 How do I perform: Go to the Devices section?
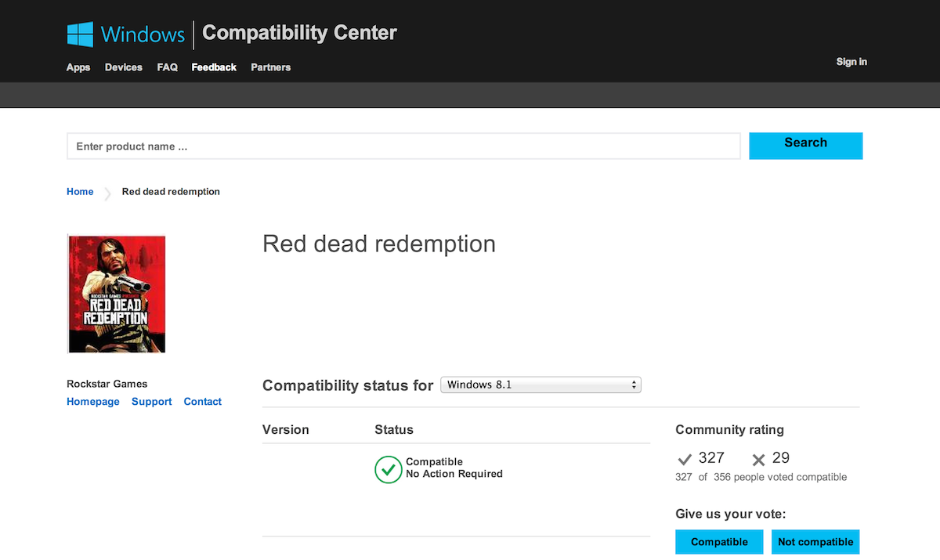pyautogui.click(x=124, y=67)
